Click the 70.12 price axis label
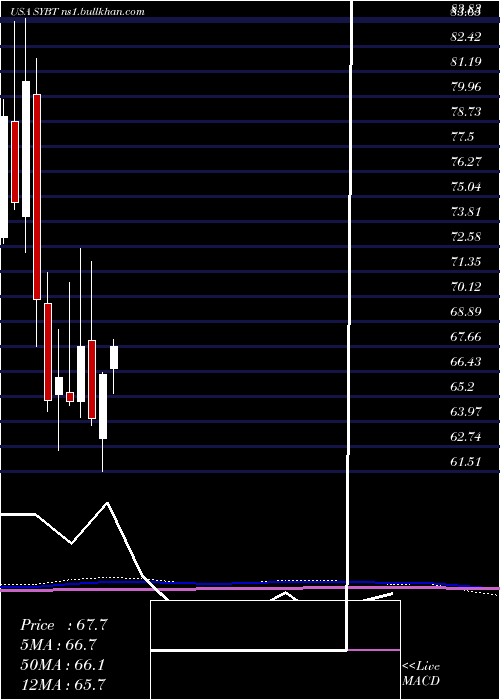This screenshot has height=700, width=500. (x=466, y=287)
